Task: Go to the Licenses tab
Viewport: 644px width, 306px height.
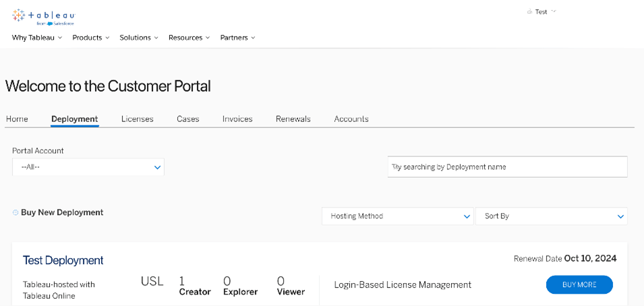Action: point(137,119)
